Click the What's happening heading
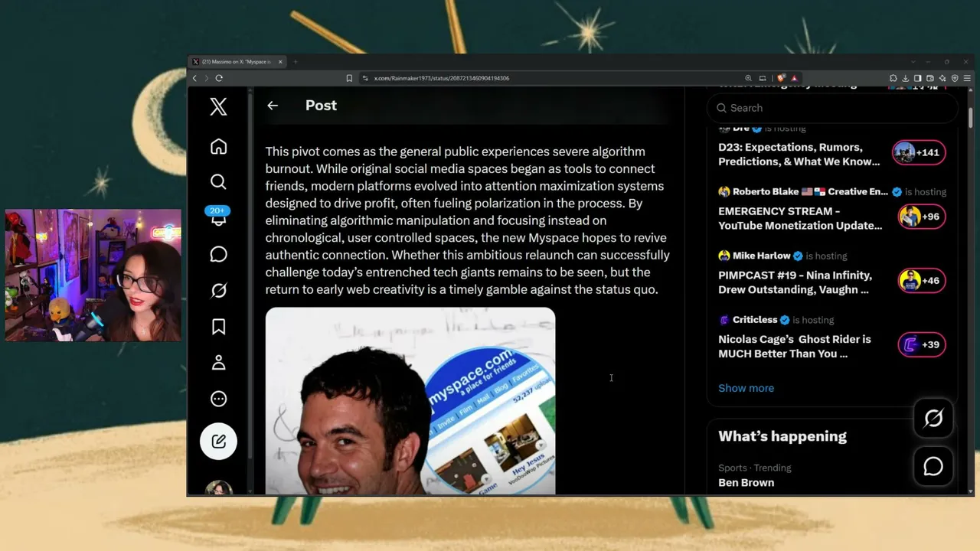The height and width of the screenshot is (551, 980). (x=782, y=436)
